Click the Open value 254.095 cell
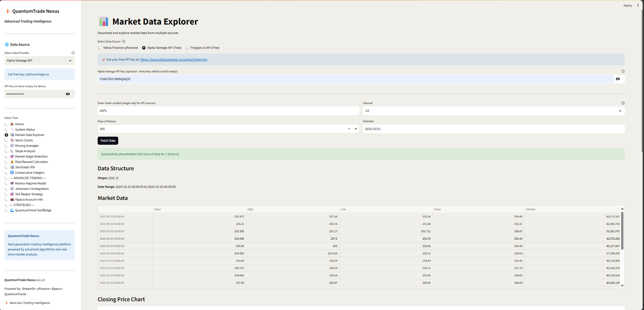The width and height of the screenshot is (644, 310). point(199,239)
